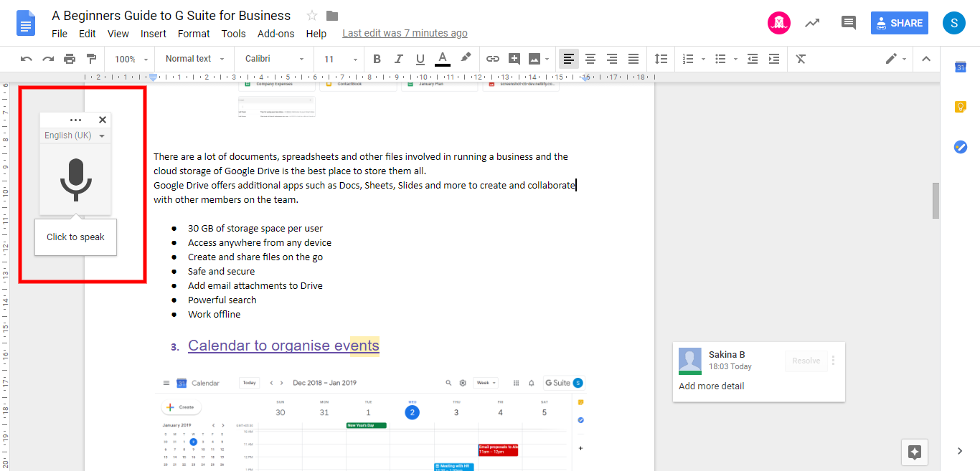Click the numbered list icon
This screenshot has height=471, width=980.
688,59
